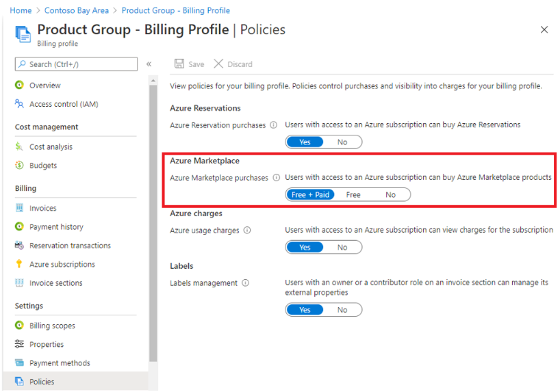Go to Payment methods in Settings

pyautogui.click(x=60, y=363)
